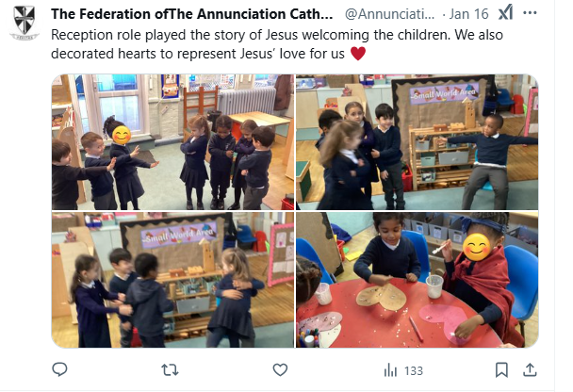Click the 133 view count number
Viewport: 573px width, 392px height.
(414, 371)
